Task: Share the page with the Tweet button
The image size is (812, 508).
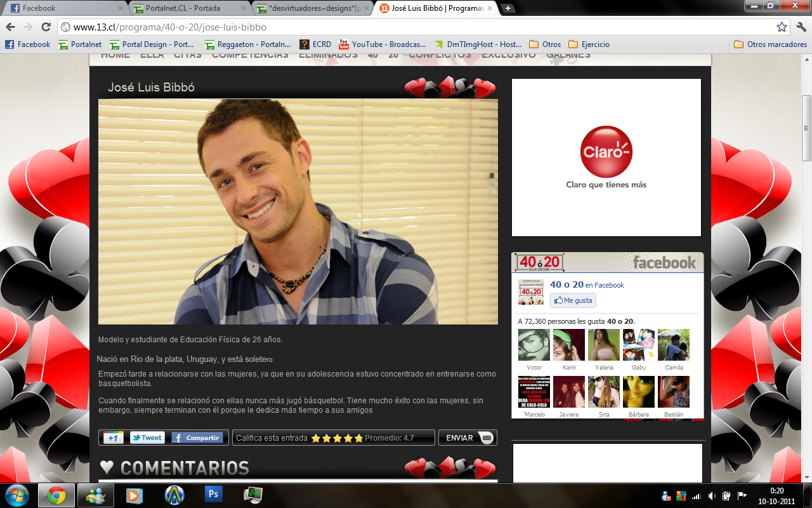Action: click(x=147, y=438)
